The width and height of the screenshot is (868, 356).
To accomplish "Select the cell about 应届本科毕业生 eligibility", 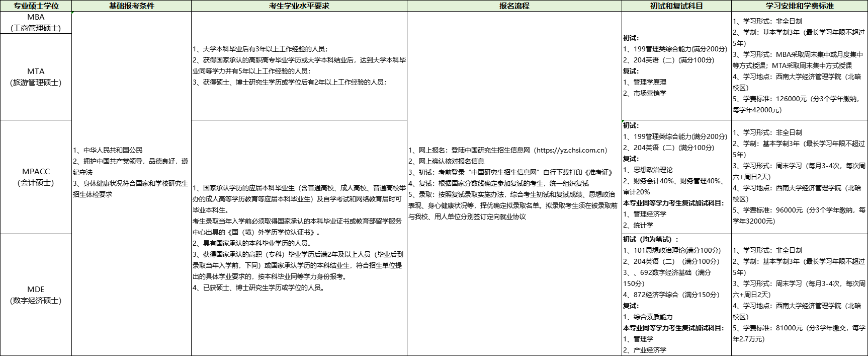I will point(299,238).
